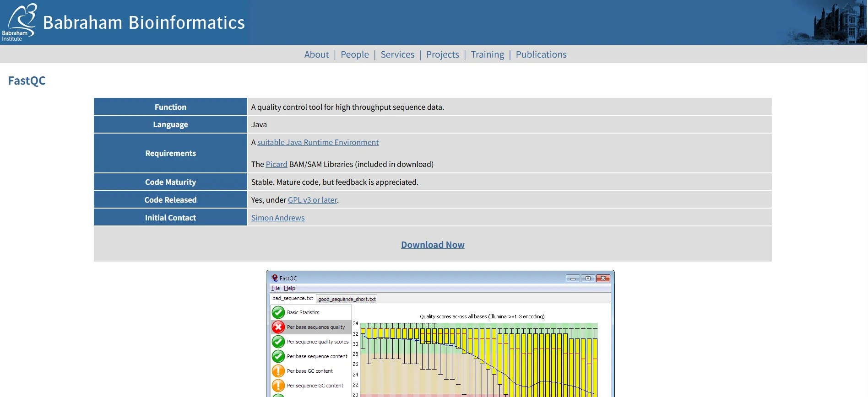Click the red X icon for Per base sequence quality
This screenshot has height=397, width=868.
(x=278, y=327)
